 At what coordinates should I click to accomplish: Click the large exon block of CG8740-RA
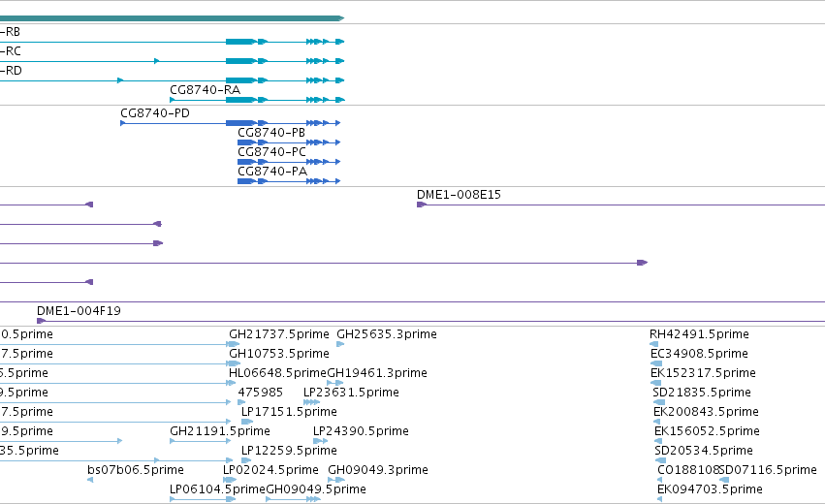point(241,100)
